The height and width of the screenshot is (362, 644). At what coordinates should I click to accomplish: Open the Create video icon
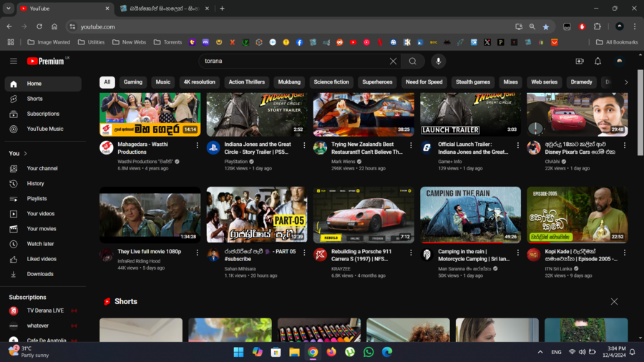(x=580, y=61)
